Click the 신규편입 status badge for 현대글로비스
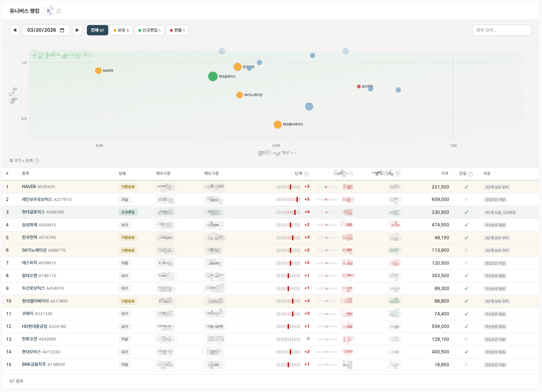542x392 pixels. 128,212
